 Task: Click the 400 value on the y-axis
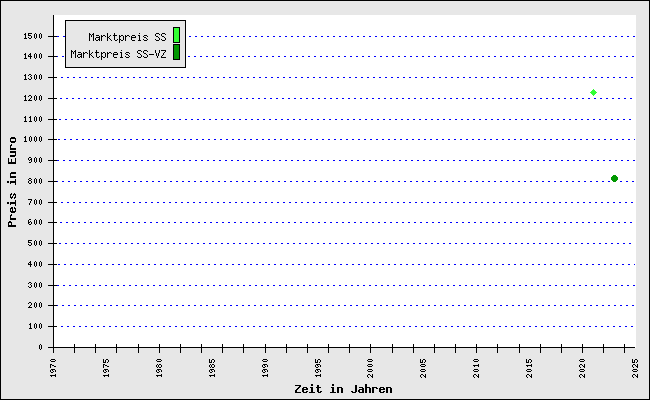click(35, 264)
